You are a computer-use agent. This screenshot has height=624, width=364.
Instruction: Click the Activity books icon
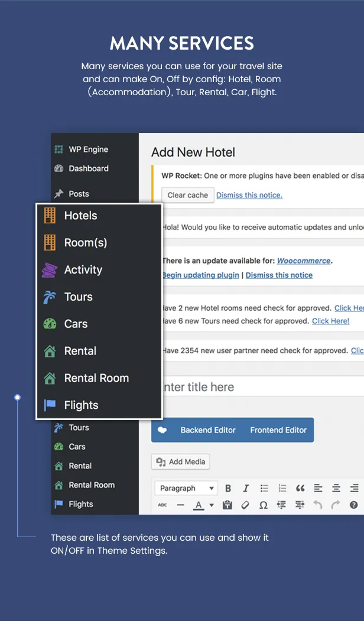(50, 269)
